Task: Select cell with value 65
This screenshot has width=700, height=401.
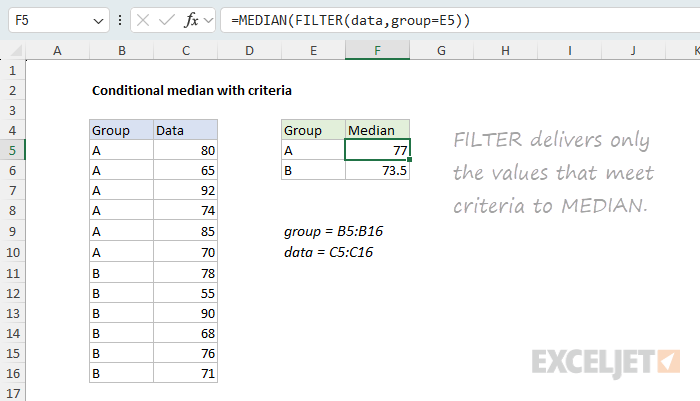Action: pyautogui.click(x=185, y=171)
